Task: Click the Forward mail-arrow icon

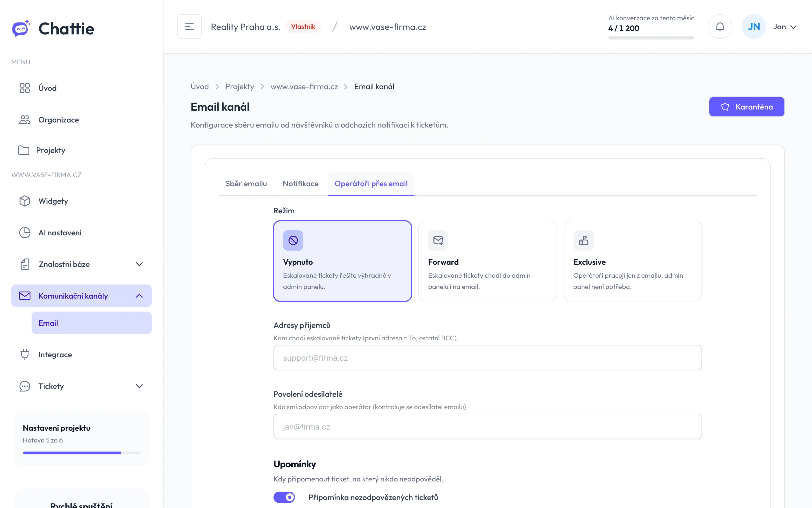Action: (x=438, y=240)
